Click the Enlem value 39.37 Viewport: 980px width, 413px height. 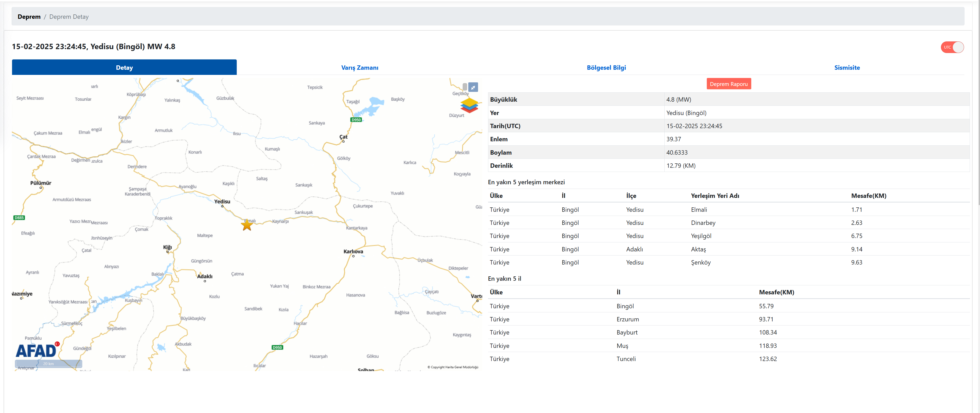[x=673, y=139]
